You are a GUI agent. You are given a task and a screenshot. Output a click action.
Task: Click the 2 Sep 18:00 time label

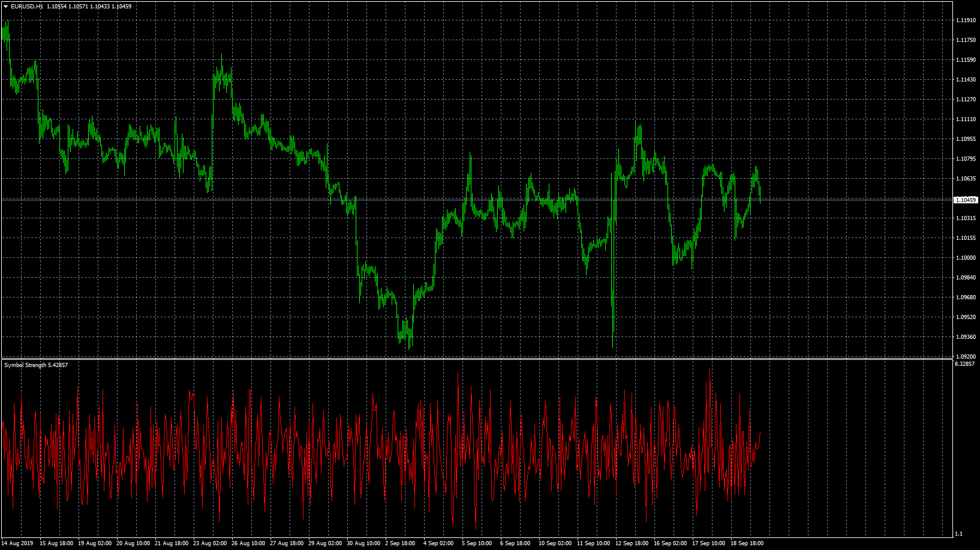pos(400,543)
